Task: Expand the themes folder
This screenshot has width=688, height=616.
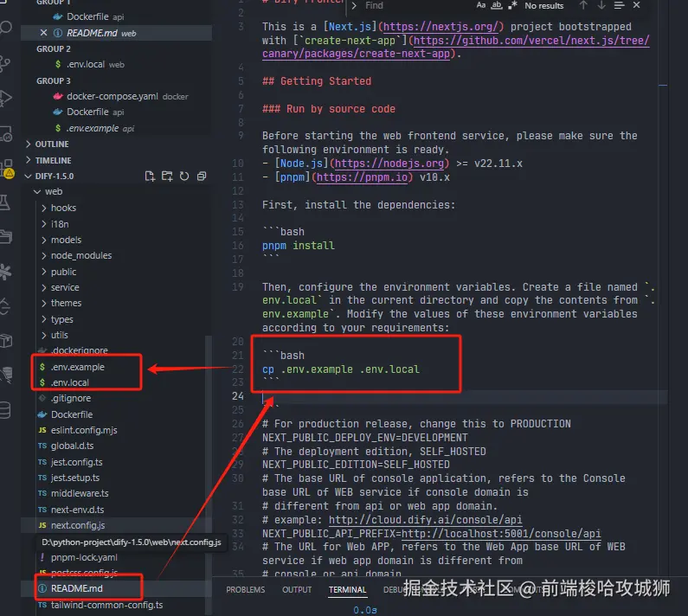Action: pos(67,304)
